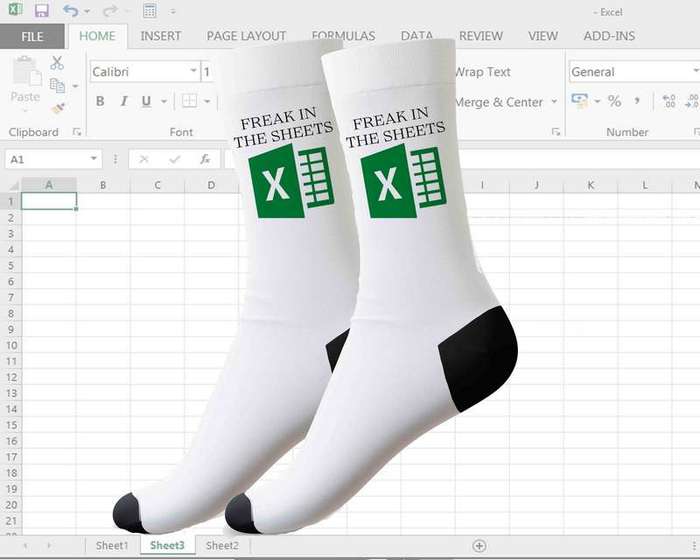Open the Alignment dialog launcher
The width and height of the screenshot is (700, 560).
(x=556, y=132)
